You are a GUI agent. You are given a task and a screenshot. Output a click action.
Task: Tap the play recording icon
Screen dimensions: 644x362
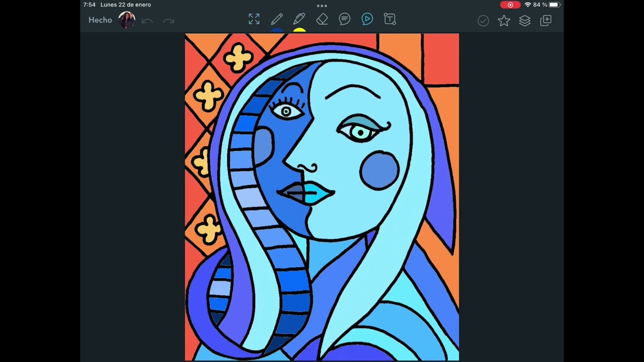[367, 19]
